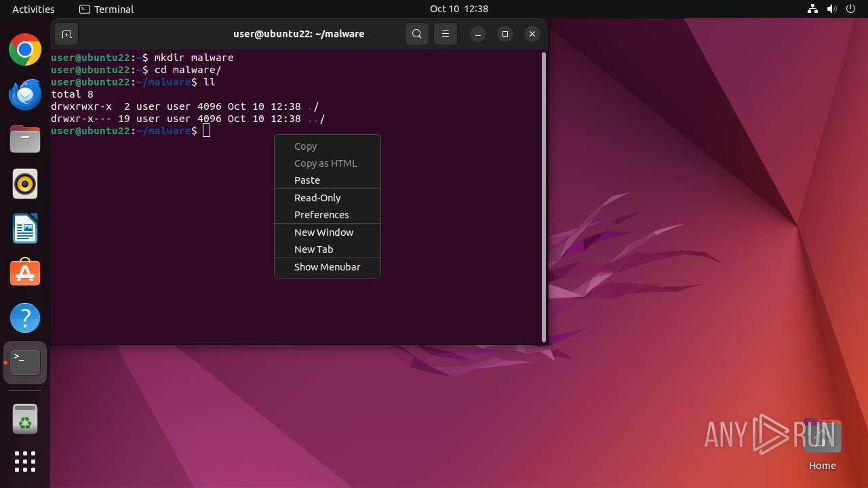Click the terminal prompt cursor
Image resolution: width=868 pixels, height=488 pixels.
[207, 131]
